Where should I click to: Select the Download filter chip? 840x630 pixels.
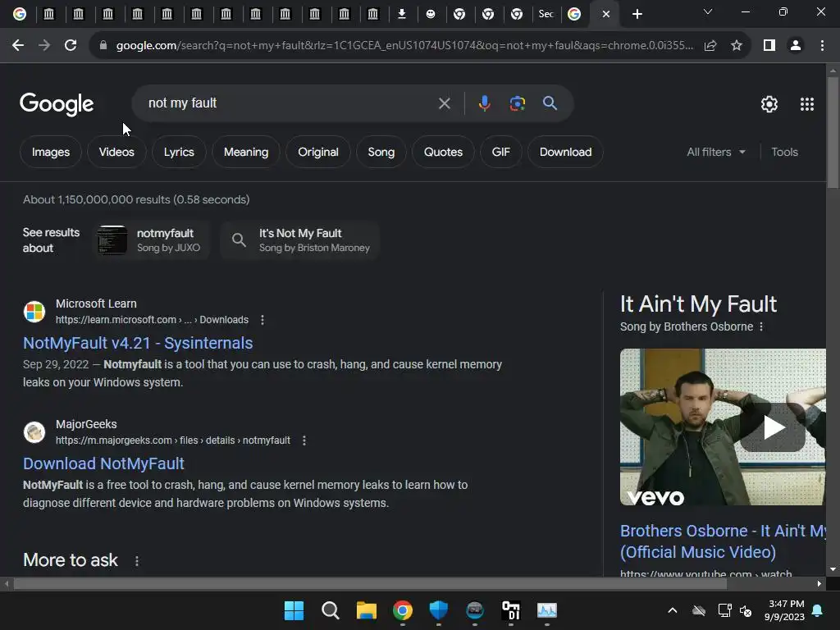tap(566, 152)
